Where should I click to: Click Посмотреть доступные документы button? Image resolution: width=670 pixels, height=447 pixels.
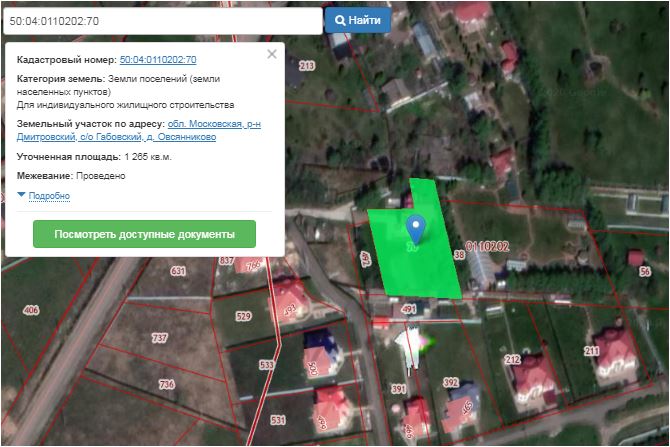(144, 234)
